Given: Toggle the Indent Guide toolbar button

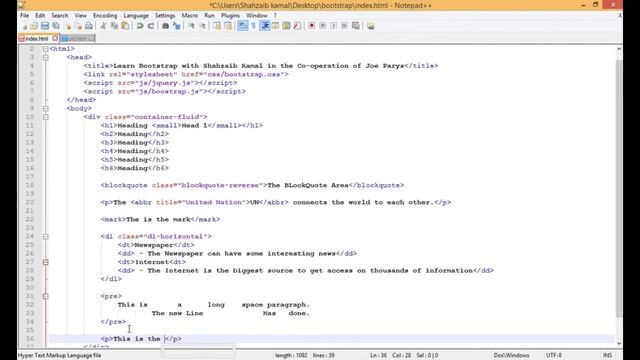Looking at the screenshot, I should click(x=264, y=26).
